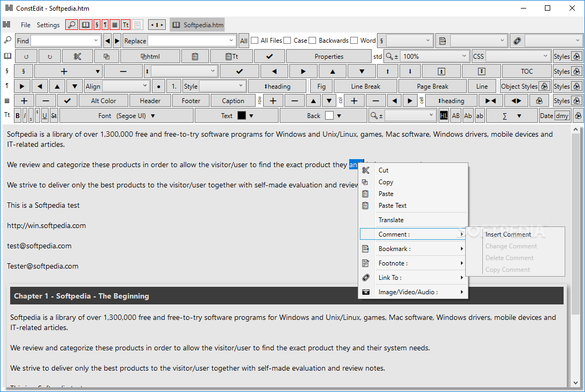Click the vertical scrollbar down arrow
585x392 pixels.
point(575,383)
